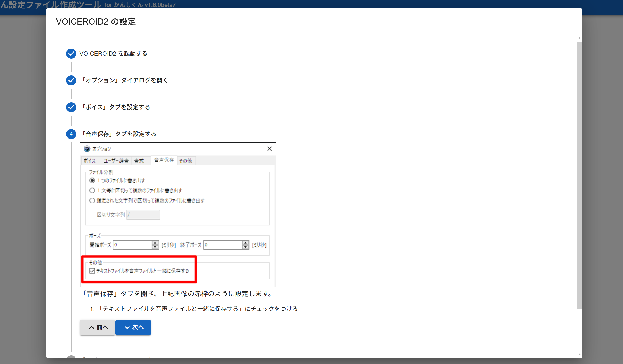Click the ユーザー辞書 tab in the image
Viewport: 623px width, 364px height.
[116, 161]
